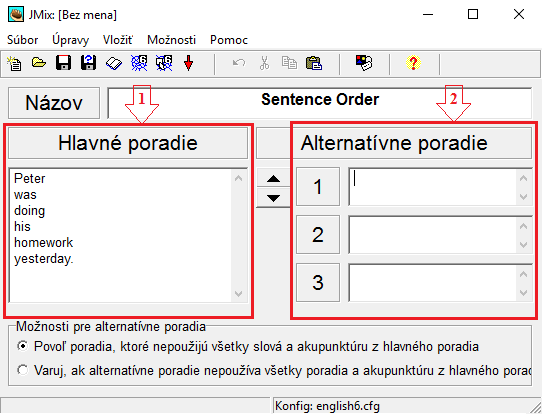Click the yellow question mark help icon
The width and height of the screenshot is (542, 414).
tap(413, 63)
